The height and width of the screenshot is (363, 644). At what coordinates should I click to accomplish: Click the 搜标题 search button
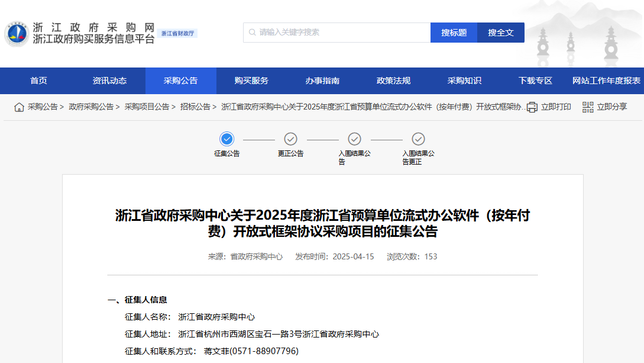pyautogui.click(x=454, y=32)
